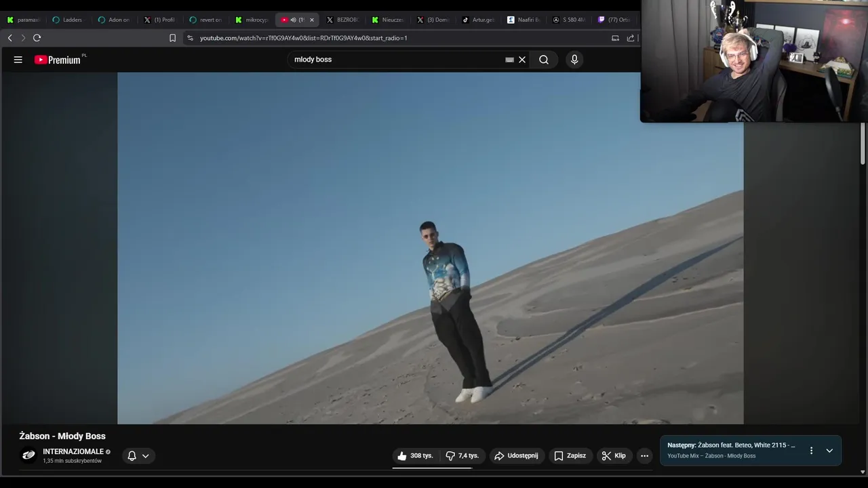Image resolution: width=868 pixels, height=488 pixels.
Task: Click the cast/picture-in-picture icon in address bar
Action: [615, 38]
